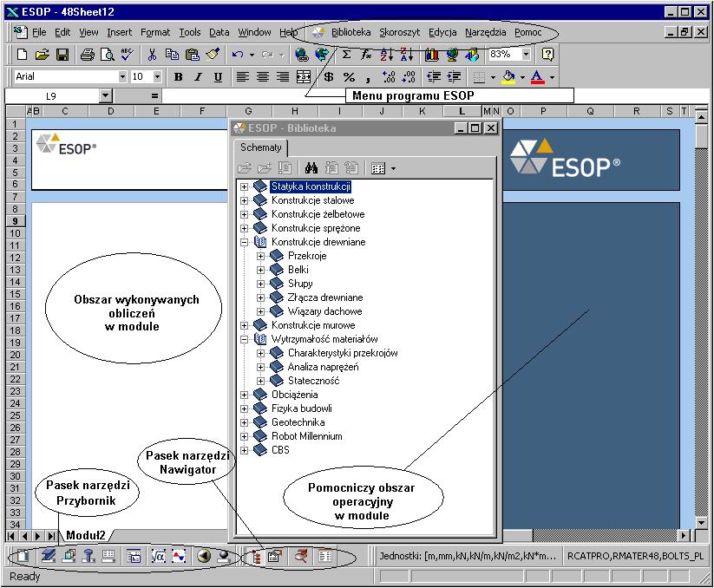The image size is (714, 588).
Task: Open the 83% zoom dropdown
Action: 527,55
